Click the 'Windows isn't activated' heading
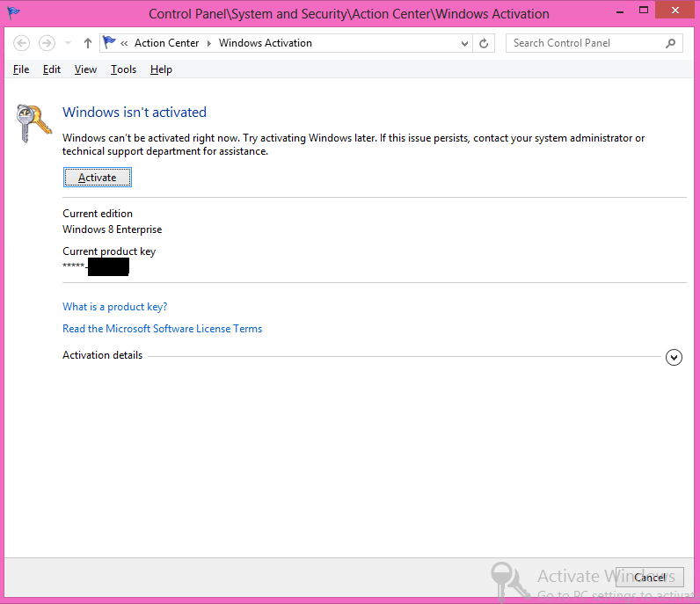Screen dimensions: 700x604 tap(135, 112)
